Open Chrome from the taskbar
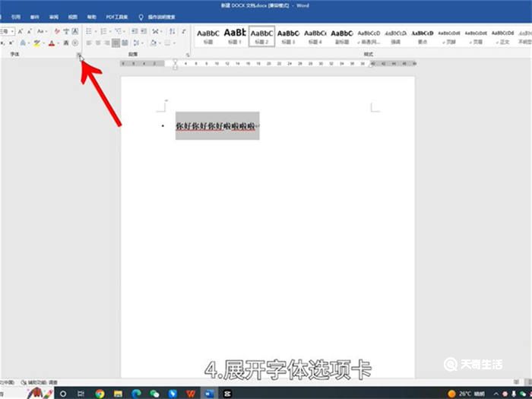The image size is (532, 399). [100, 394]
